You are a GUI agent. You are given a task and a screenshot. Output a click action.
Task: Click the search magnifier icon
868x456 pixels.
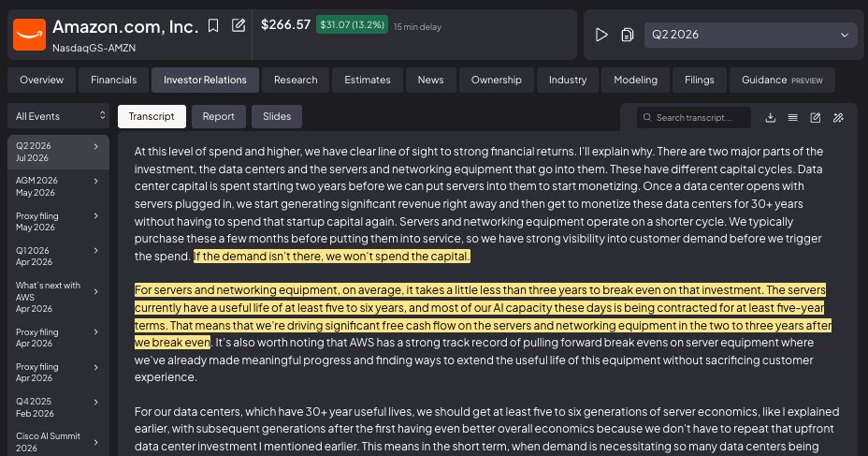[x=647, y=117]
